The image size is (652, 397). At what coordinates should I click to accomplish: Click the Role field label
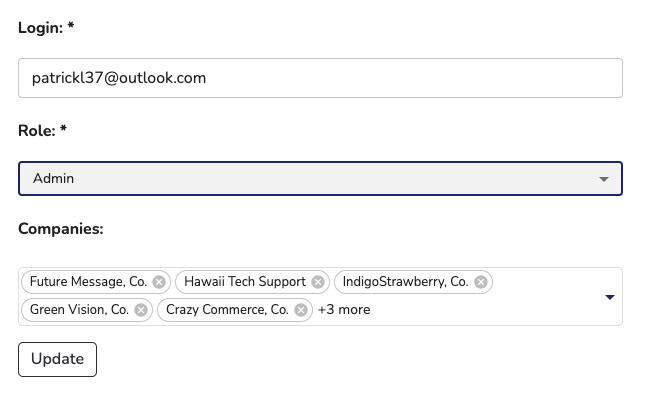click(42, 131)
